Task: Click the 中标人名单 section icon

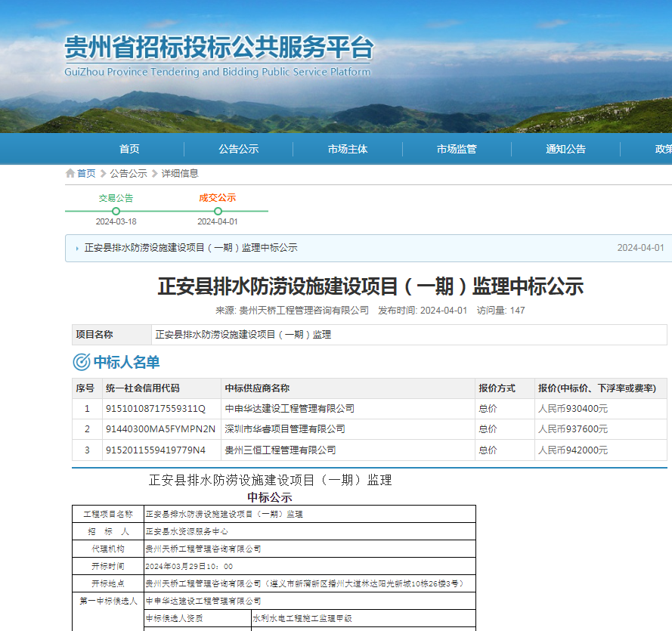Action: pos(81,363)
